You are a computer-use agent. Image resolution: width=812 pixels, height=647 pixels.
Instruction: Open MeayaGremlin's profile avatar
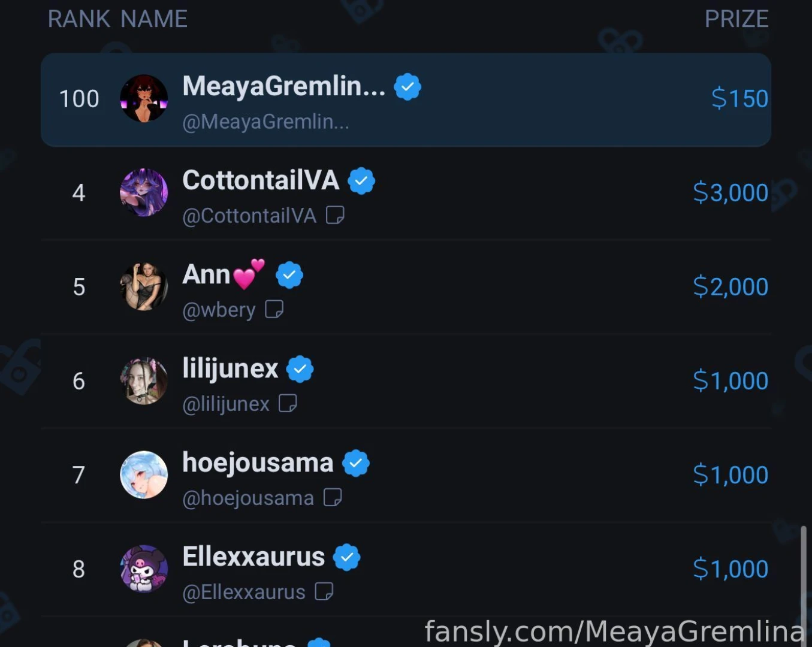pos(144,99)
